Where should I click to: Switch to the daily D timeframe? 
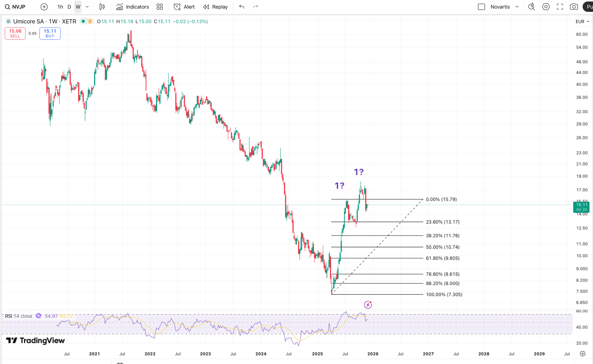pyautogui.click(x=69, y=7)
